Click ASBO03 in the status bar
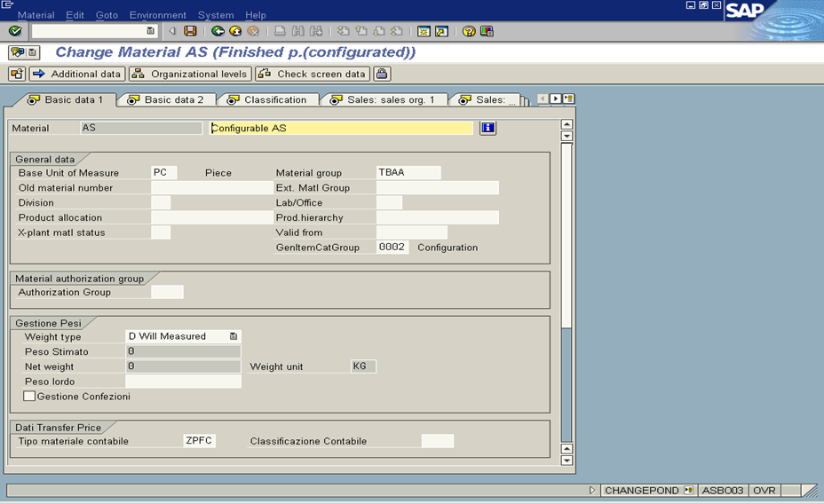The width and height of the screenshot is (824, 504). point(723,491)
